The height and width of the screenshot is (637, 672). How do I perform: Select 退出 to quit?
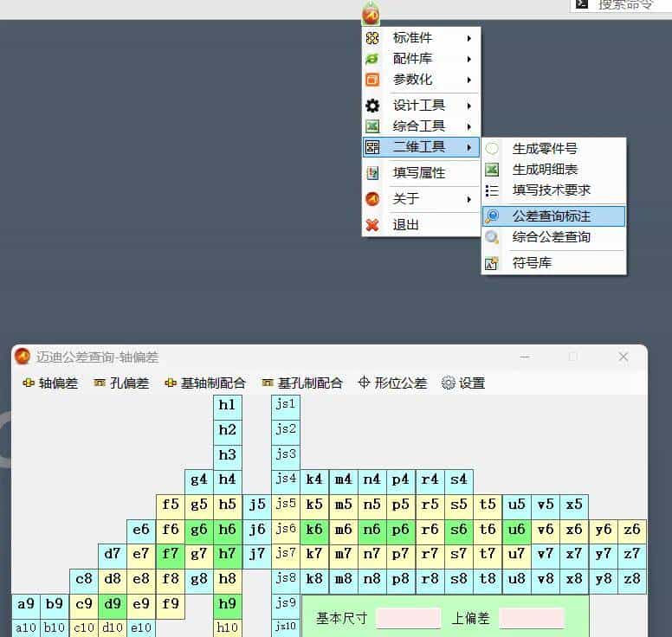tap(421, 225)
